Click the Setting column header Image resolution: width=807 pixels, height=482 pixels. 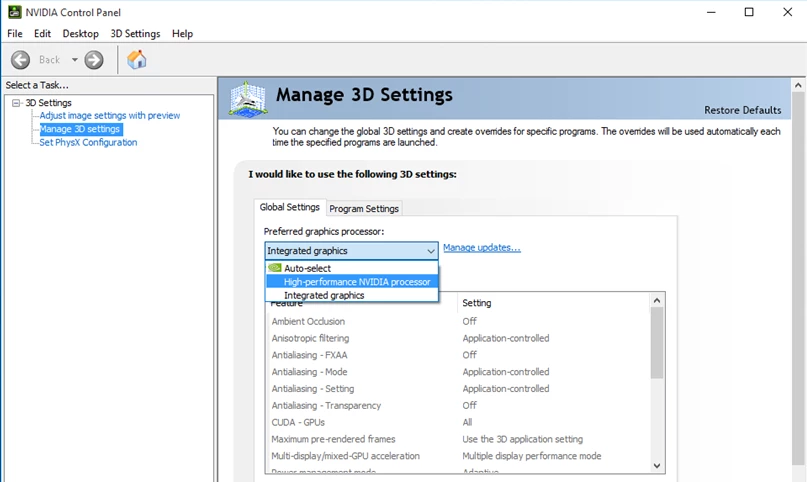[x=553, y=303]
